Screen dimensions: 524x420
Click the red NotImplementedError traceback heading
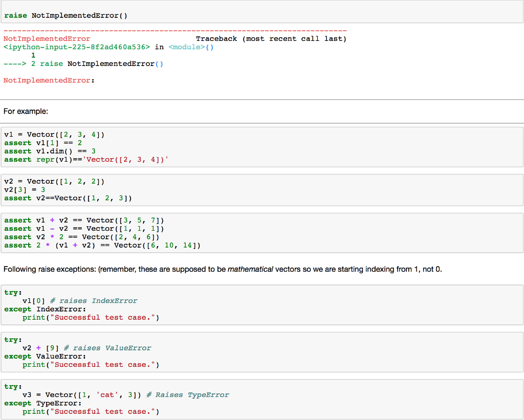pyautogui.click(x=46, y=38)
